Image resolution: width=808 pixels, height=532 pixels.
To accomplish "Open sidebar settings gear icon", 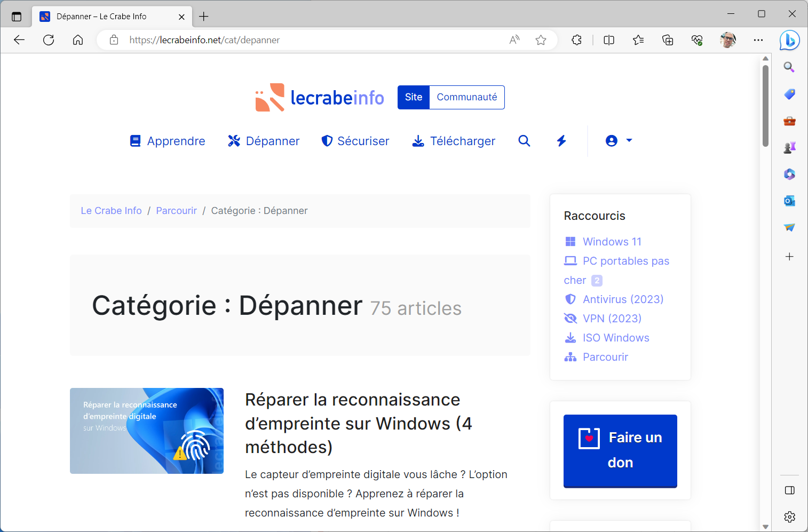I will [x=790, y=517].
